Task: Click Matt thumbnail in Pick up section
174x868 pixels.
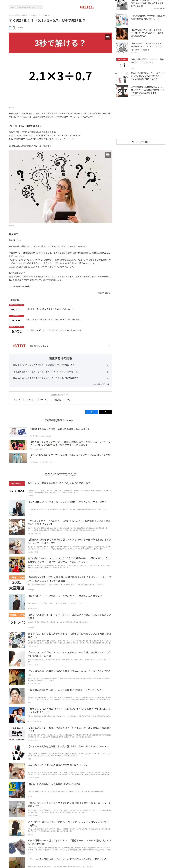Action: point(18,432)
